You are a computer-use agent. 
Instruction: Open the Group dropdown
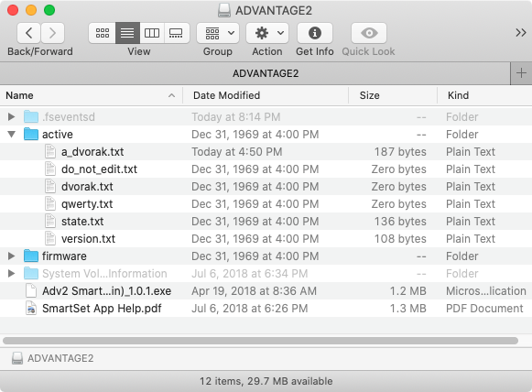click(x=218, y=33)
